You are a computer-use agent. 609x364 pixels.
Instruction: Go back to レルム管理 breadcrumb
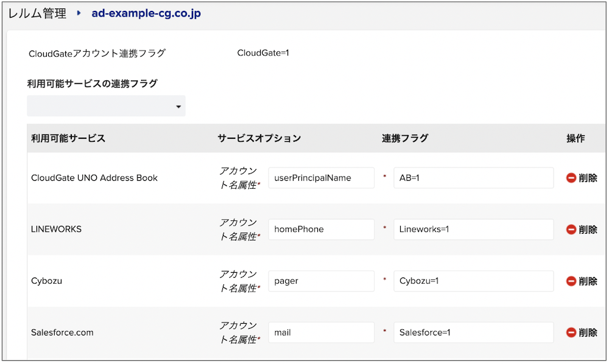[x=37, y=13]
